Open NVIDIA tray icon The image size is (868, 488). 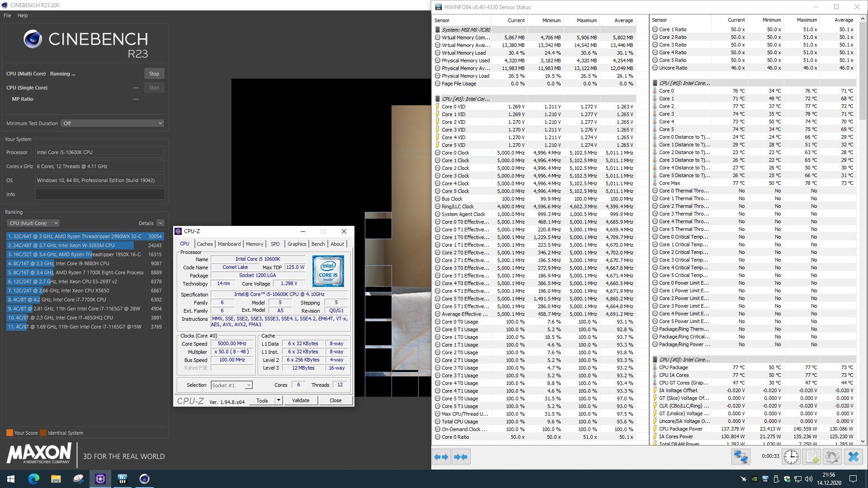(754, 479)
